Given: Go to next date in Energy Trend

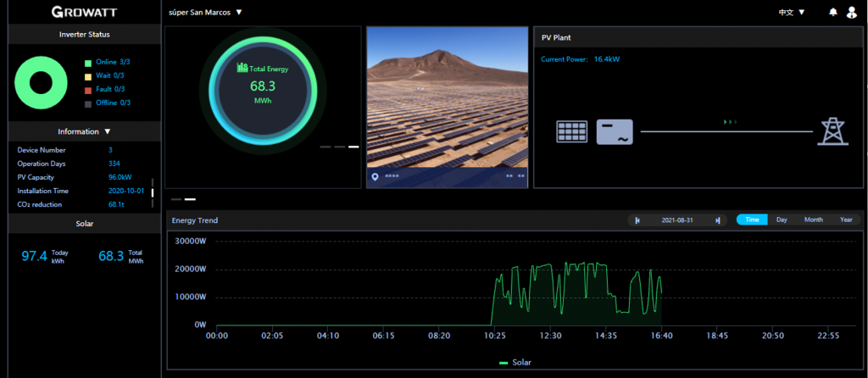Looking at the screenshot, I should [x=718, y=220].
